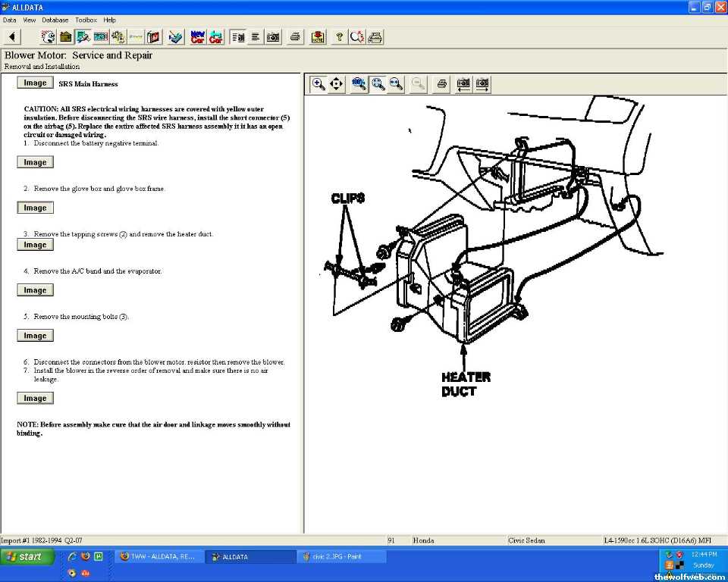Click Image button beside SRS Main Harness
The width and height of the screenshot is (728, 582).
click(35, 83)
